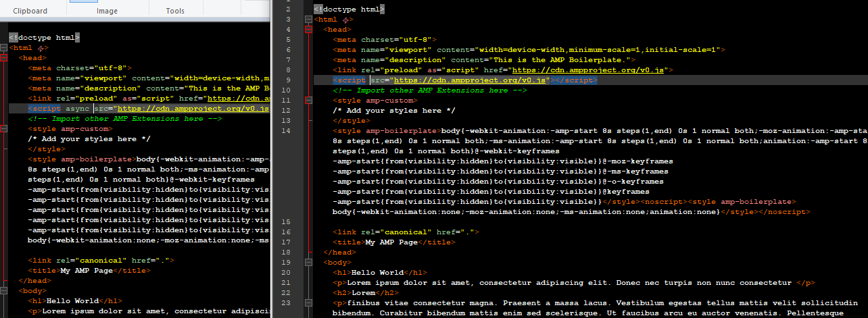Collapse the body fold on line 19
The width and height of the screenshot is (868, 318).
coord(308,262)
